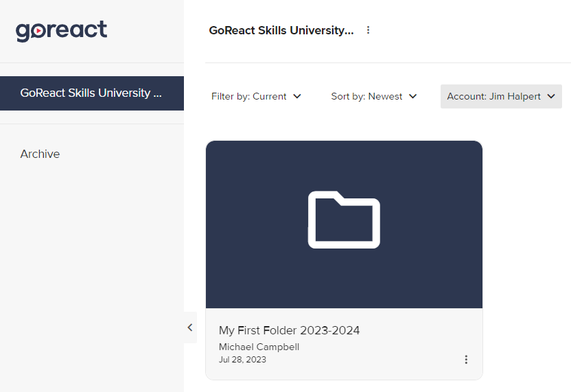Click the GoReact logo

(61, 31)
